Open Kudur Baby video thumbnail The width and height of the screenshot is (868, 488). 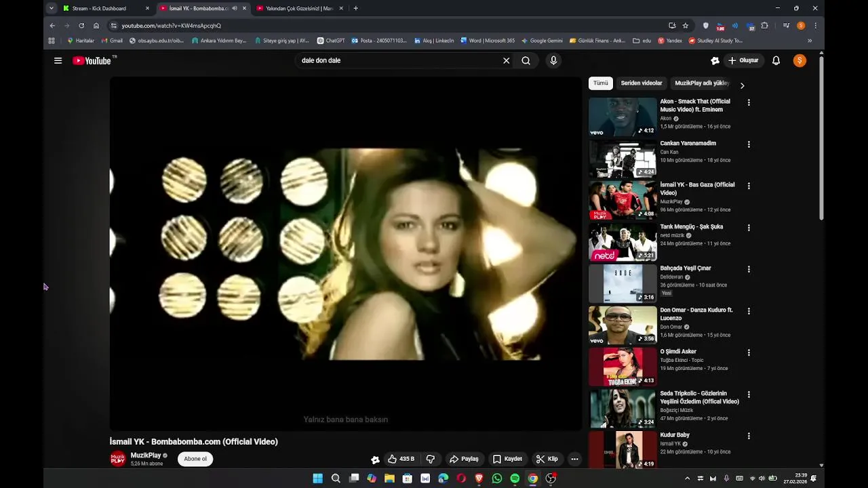(x=623, y=450)
